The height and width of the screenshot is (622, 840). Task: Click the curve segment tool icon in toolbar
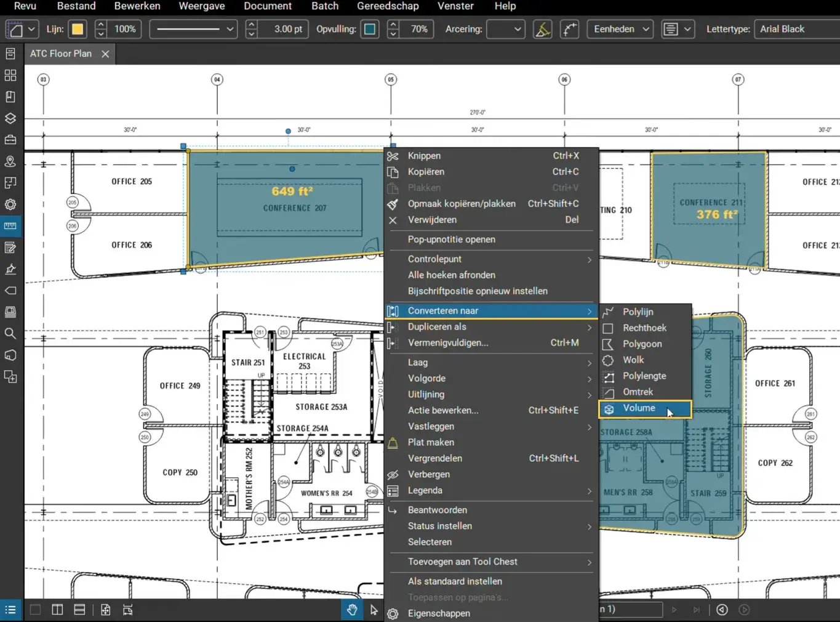click(570, 29)
